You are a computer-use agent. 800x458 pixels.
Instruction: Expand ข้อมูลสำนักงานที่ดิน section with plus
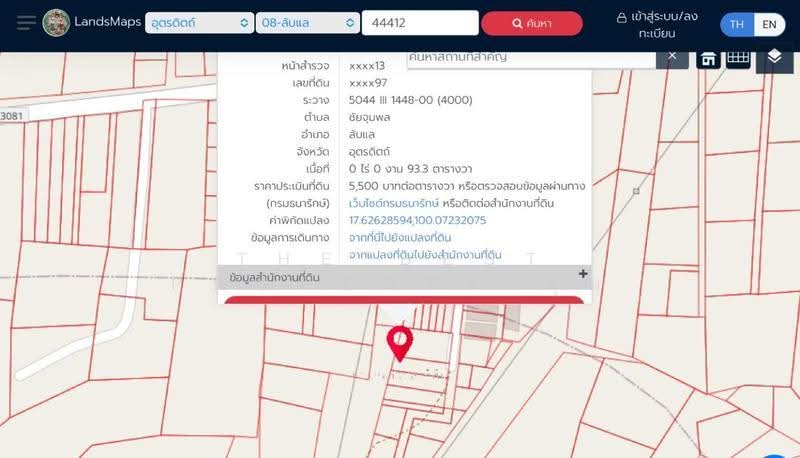pyautogui.click(x=583, y=274)
